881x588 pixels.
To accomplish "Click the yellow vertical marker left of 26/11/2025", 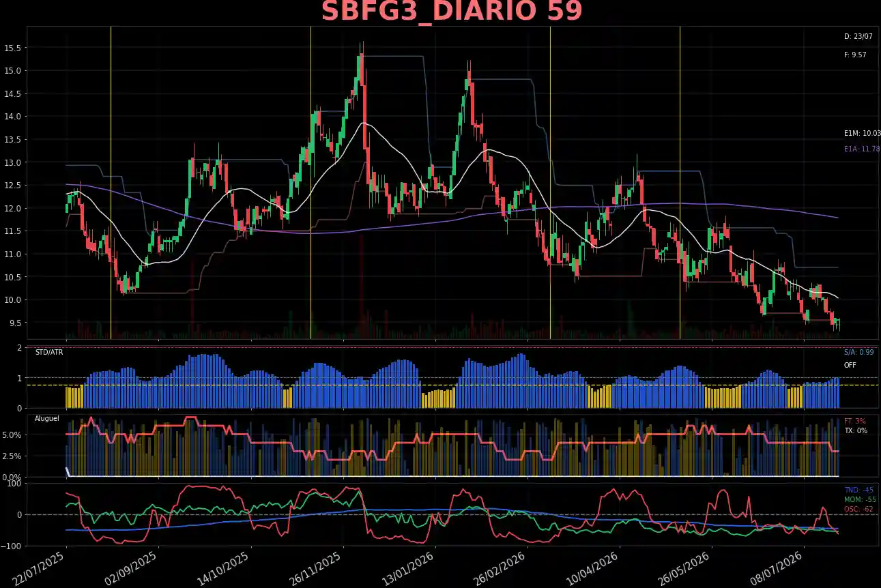I will pos(310,183).
